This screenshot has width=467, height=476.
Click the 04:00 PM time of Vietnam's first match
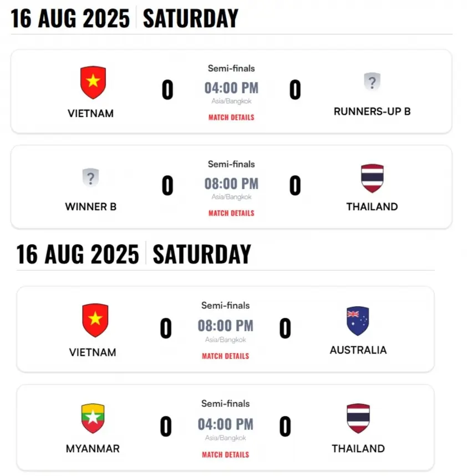(231, 88)
